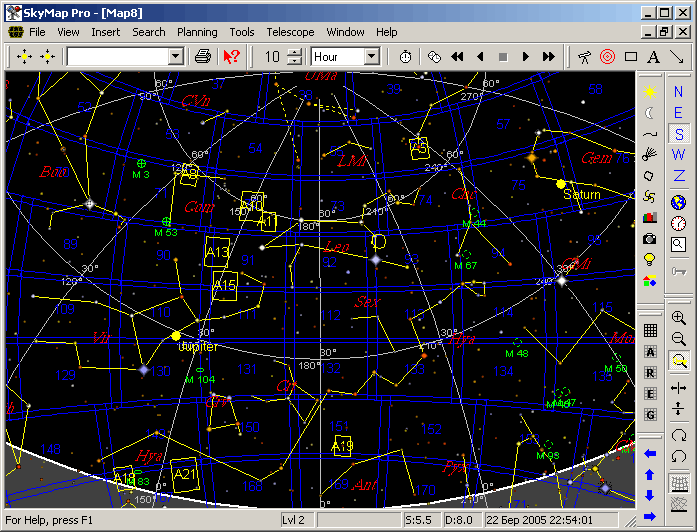Click the colored bar chart icon

(x=649, y=218)
